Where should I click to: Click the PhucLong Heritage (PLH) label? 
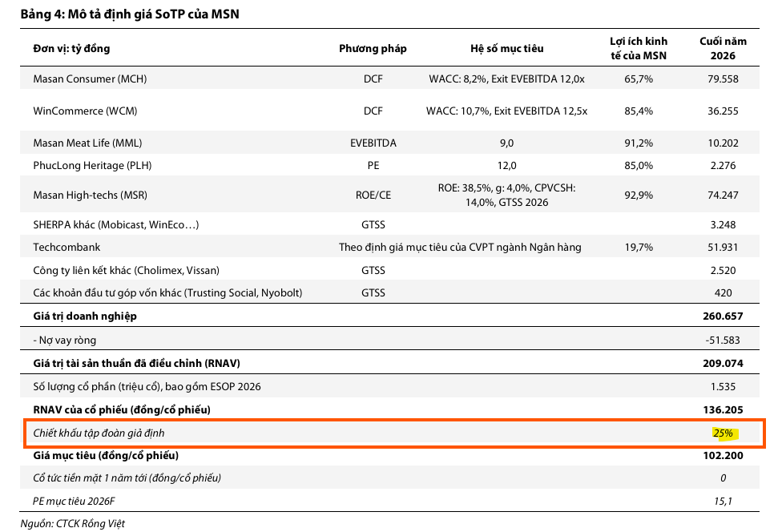click(92, 165)
